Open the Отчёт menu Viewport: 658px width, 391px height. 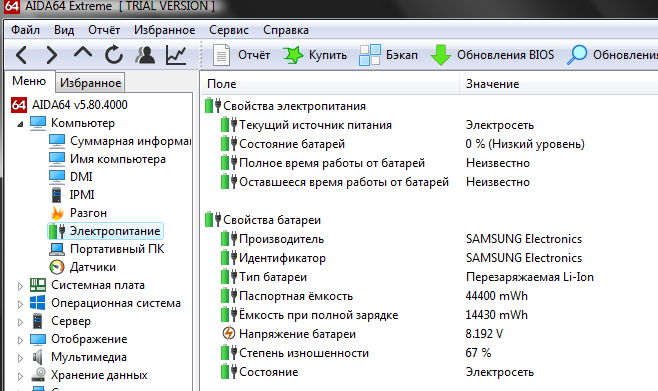[104, 30]
